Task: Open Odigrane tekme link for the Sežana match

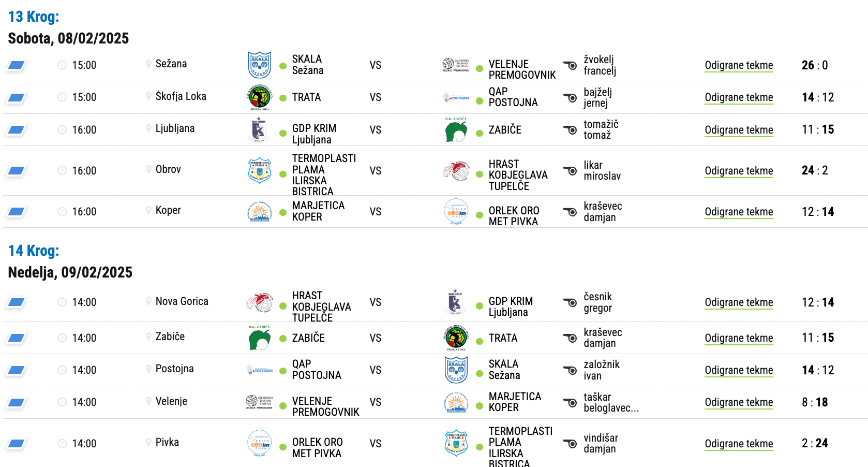Action: pos(739,65)
